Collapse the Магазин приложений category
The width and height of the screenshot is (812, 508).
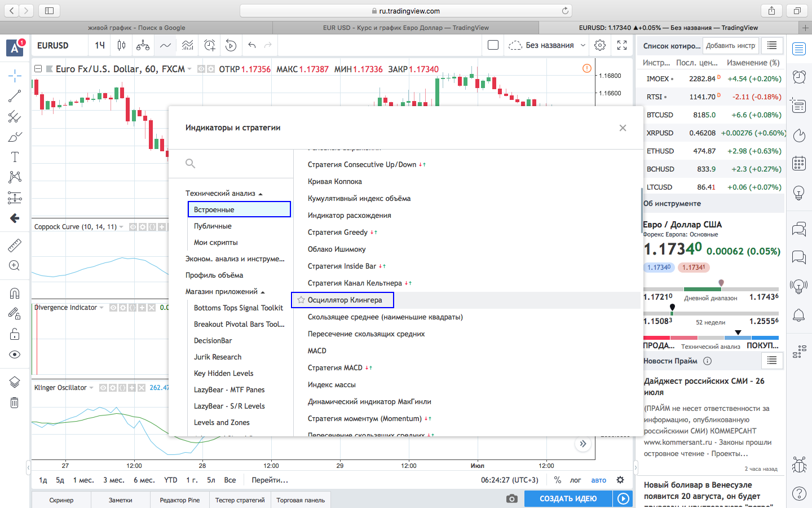pos(263,292)
